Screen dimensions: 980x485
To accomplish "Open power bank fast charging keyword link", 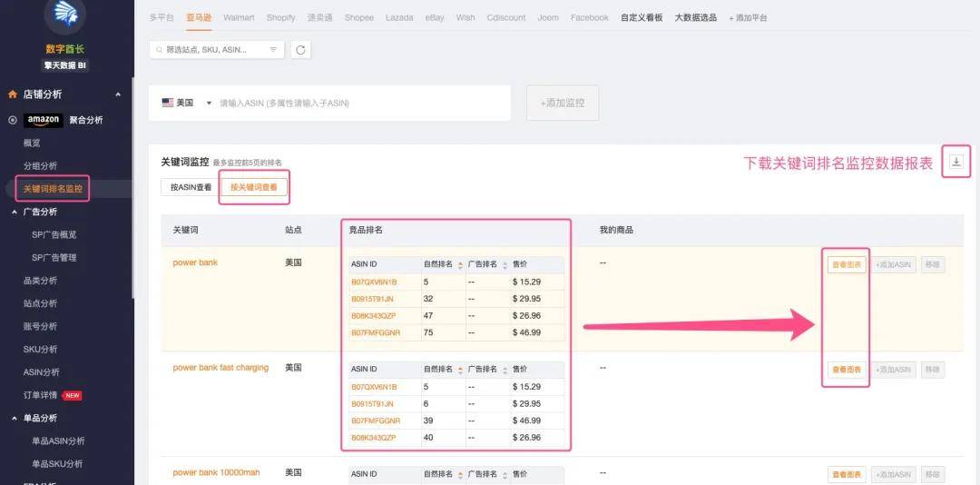I will pyautogui.click(x=220, y=367).
